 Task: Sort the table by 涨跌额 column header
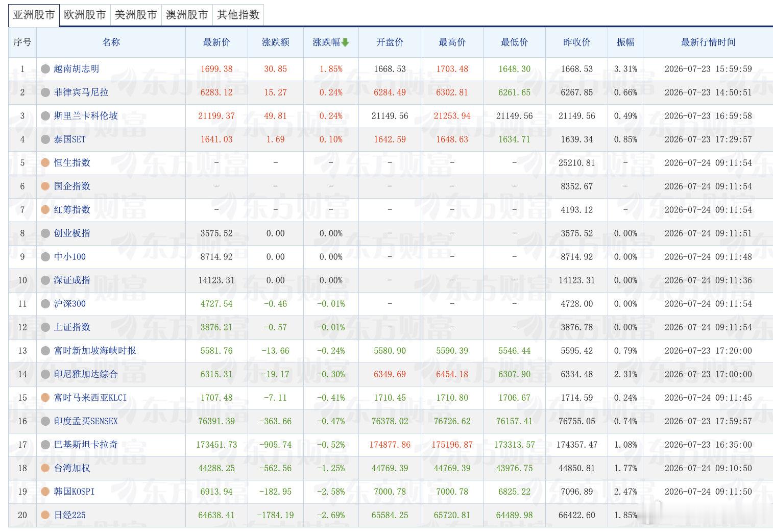point(276,42)
